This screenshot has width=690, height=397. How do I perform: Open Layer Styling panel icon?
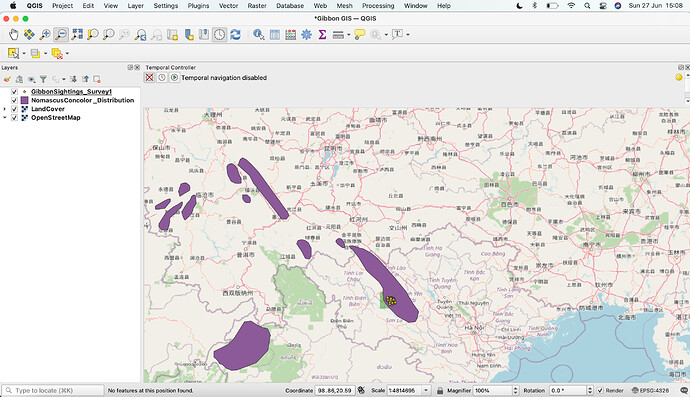[x=7, y=79]
